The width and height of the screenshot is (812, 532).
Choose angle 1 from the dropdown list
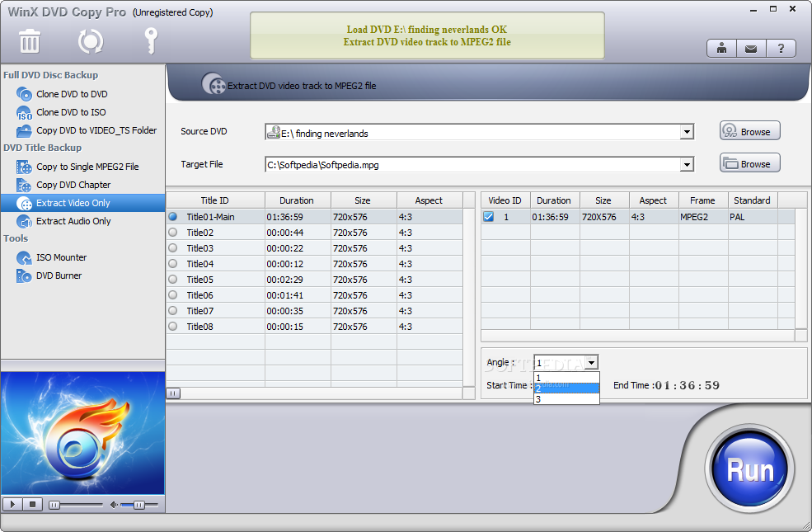coord(566,378)
